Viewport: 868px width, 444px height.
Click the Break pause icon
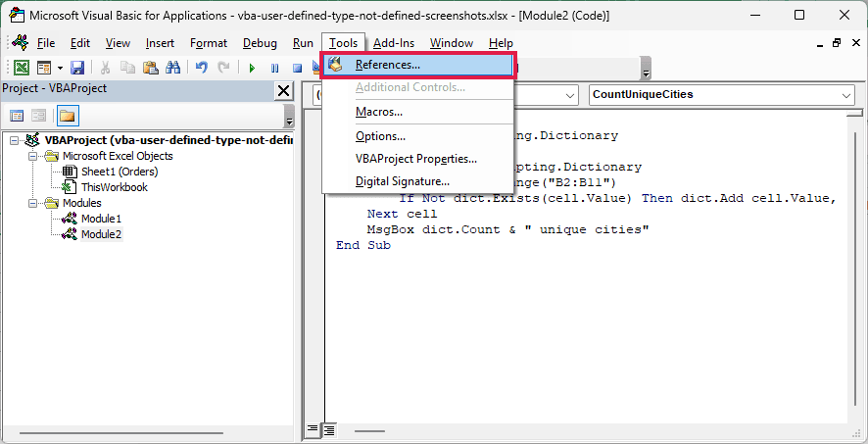point(274,68)
